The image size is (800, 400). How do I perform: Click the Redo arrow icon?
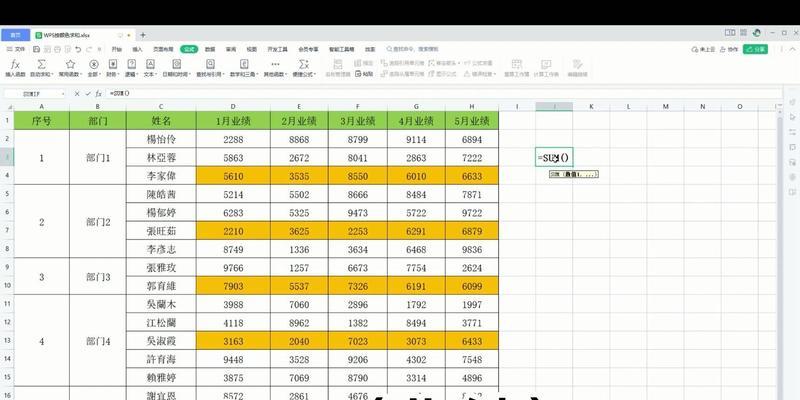[x=89, y=49]
